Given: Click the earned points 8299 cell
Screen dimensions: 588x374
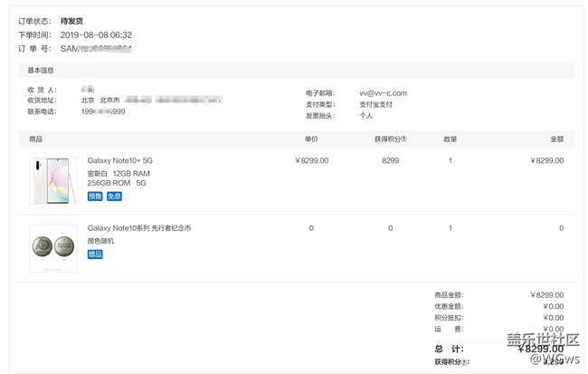Looking at the screenshot, I should tap(391, 160).
